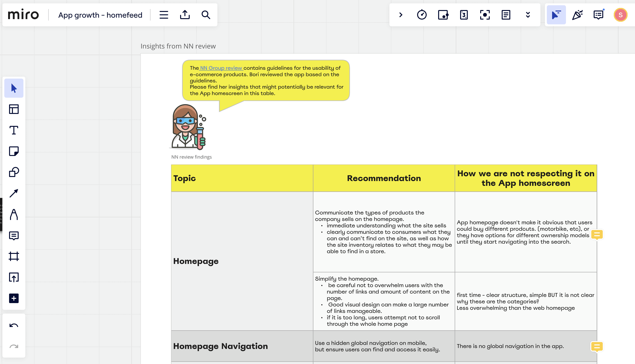Toggle the select cursor tool

14,88
